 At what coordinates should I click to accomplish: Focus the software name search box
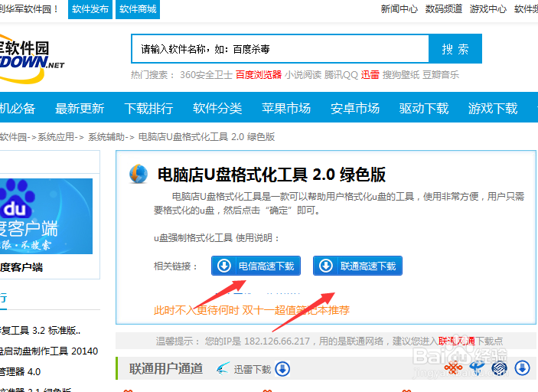[280, 49]
